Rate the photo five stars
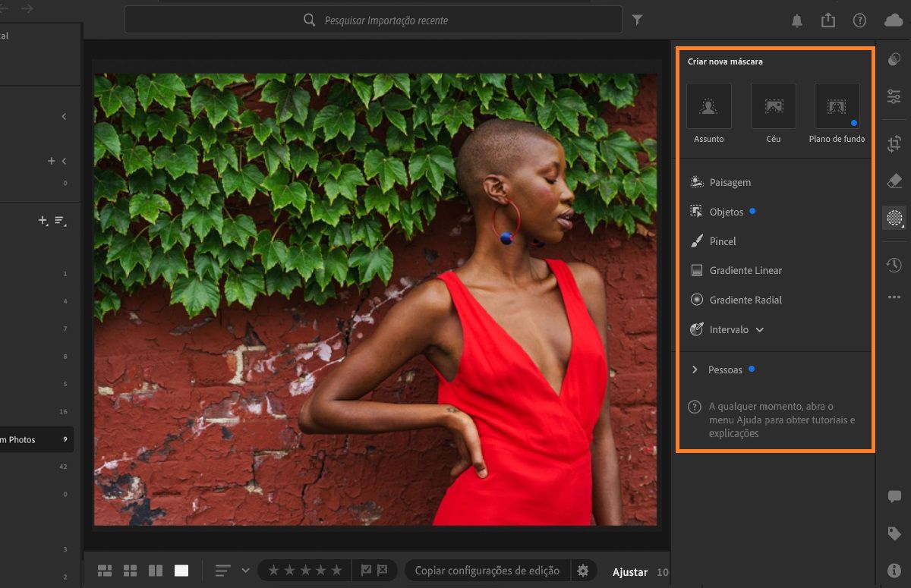This screenshot has height=588, width=911. tap(335, 570)
